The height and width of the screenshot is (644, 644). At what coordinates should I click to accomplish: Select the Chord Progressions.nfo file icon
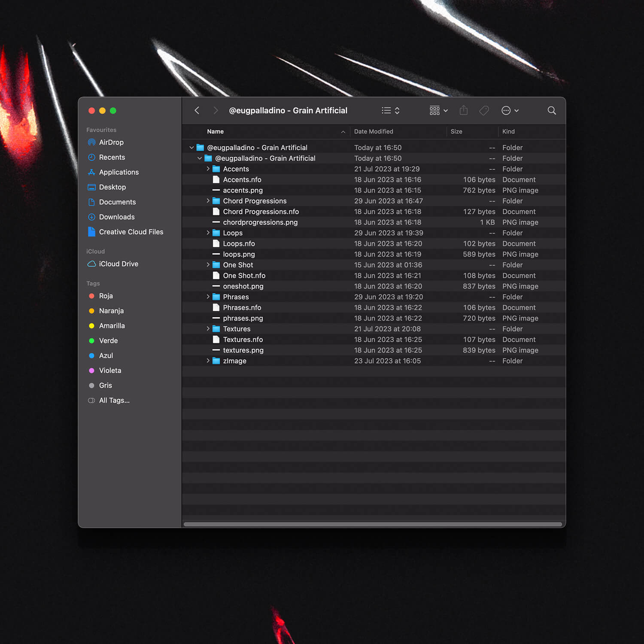click(x=216, y=211)
